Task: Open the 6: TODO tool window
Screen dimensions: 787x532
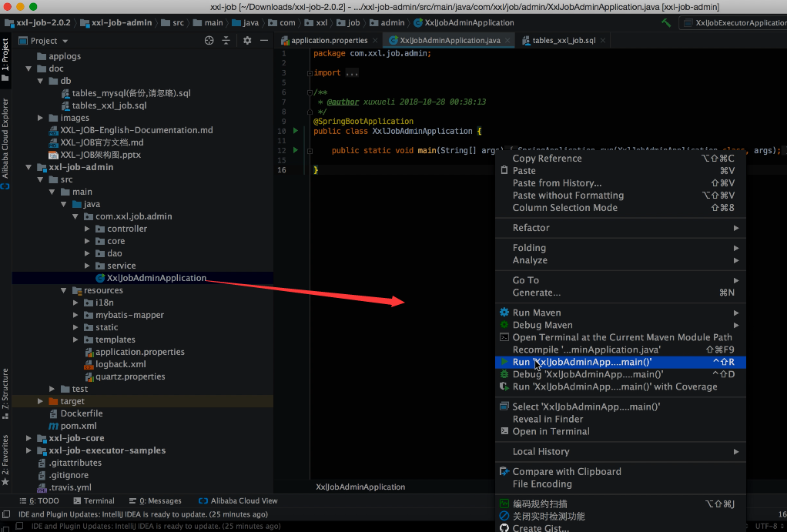Action: coord(39,501)
